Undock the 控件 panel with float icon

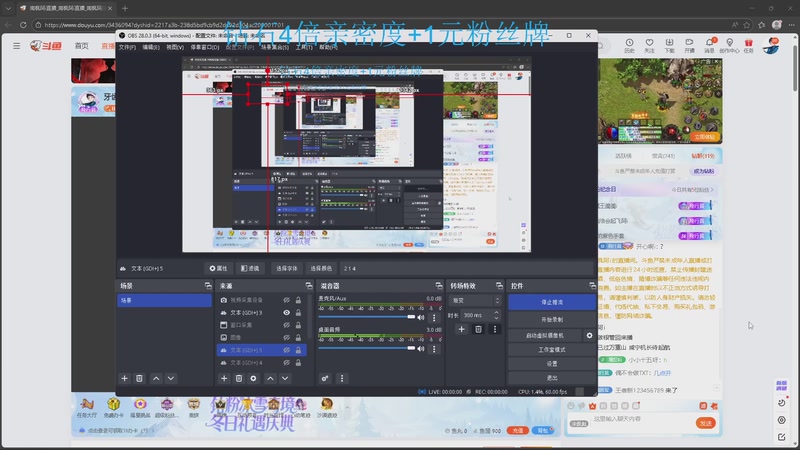592,286
